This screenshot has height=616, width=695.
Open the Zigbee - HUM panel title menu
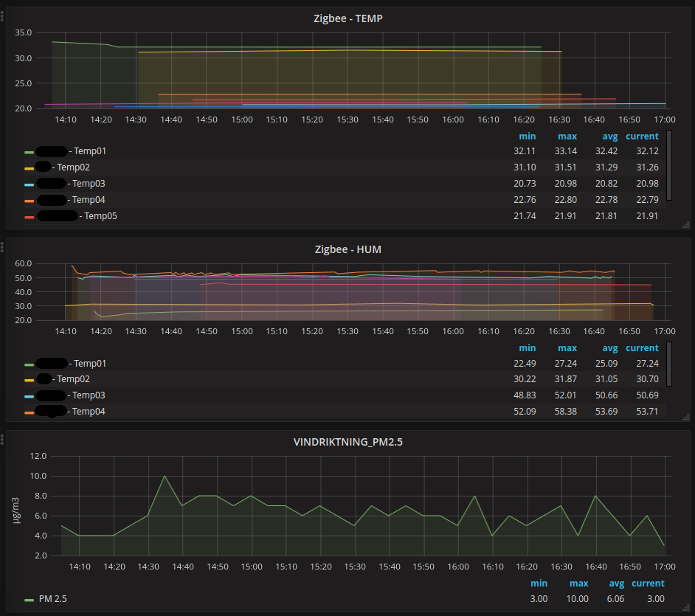click(x=347, y=249)
